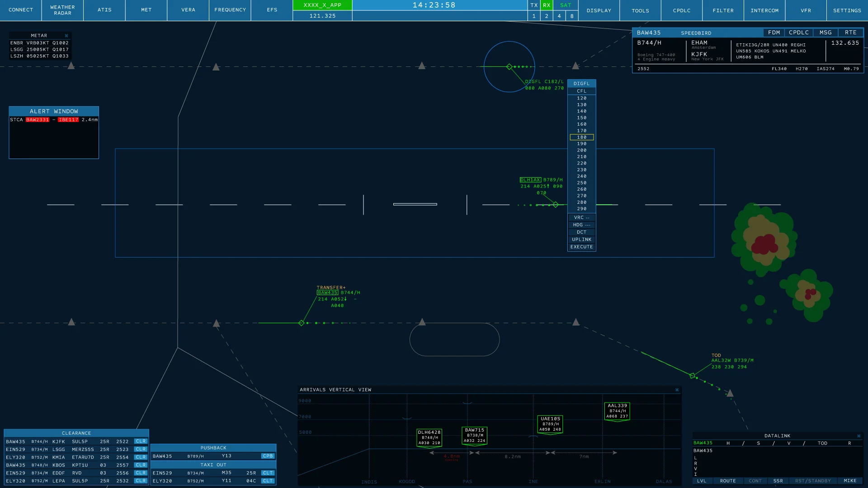Toggle the RX receive indicator

coord(547,5)
